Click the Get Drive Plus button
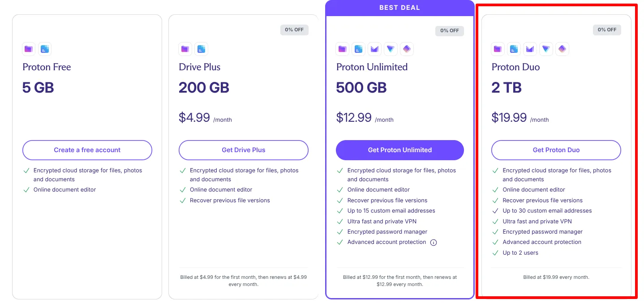This screenshot has width=644, height=303. (243, 150)
